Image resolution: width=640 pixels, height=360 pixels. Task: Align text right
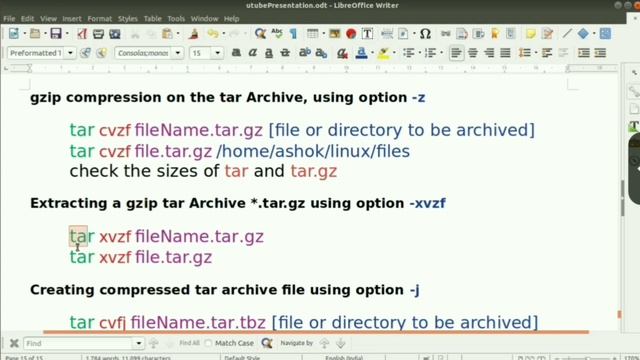[489, 53]
